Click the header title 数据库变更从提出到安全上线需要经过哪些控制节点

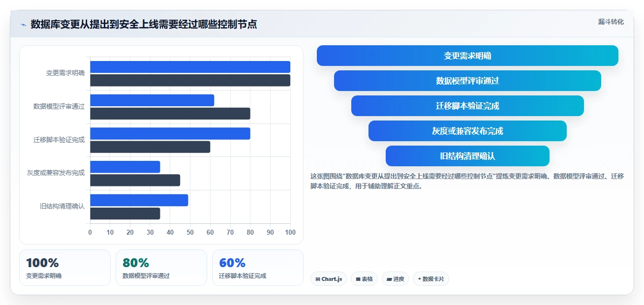(x=144, y=25)
